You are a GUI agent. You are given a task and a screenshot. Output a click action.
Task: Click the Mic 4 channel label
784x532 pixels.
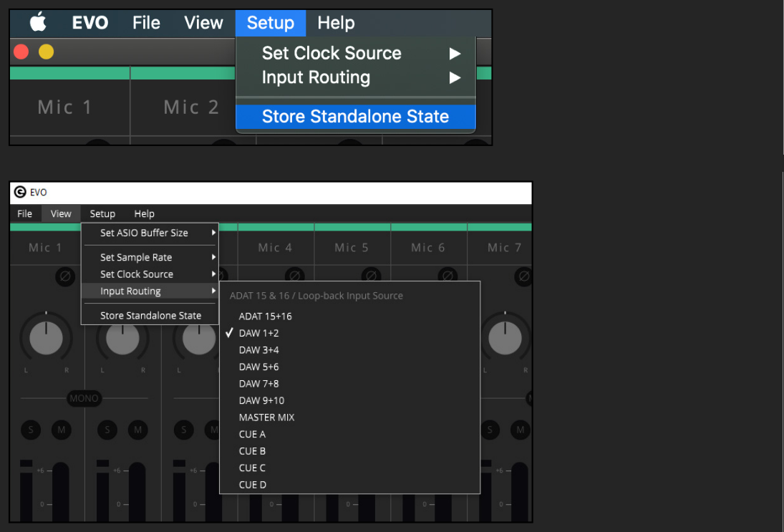click(275, 248)
